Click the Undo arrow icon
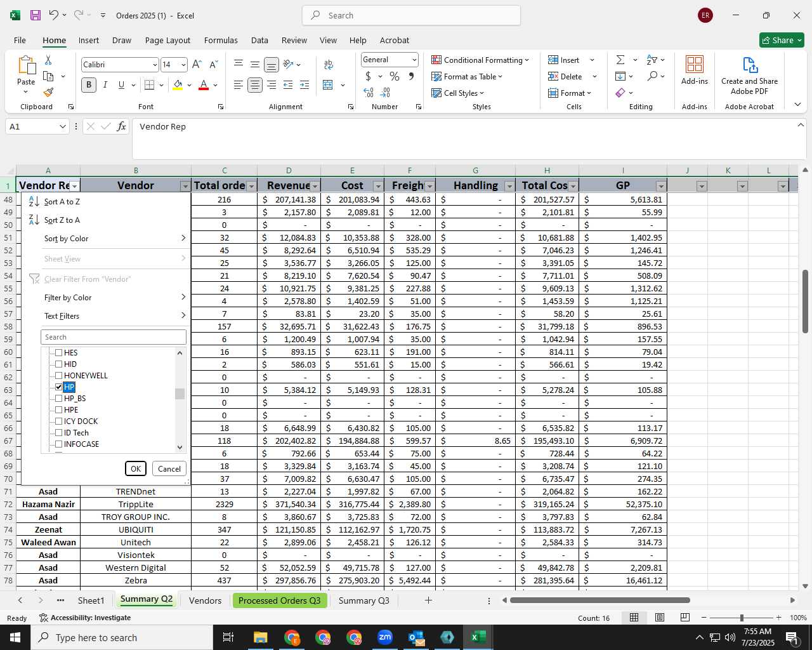Image resolution: width=812 pixels, height=650 pixels. (x=54, y=15)
